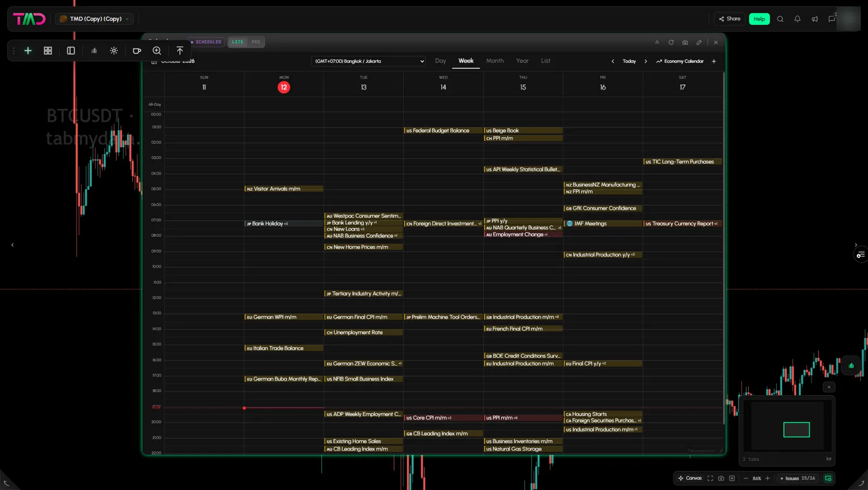This screenshot has width=868, height=490.
Task: Go to previous week with the left chevron
Action: (x=613, y=61)
